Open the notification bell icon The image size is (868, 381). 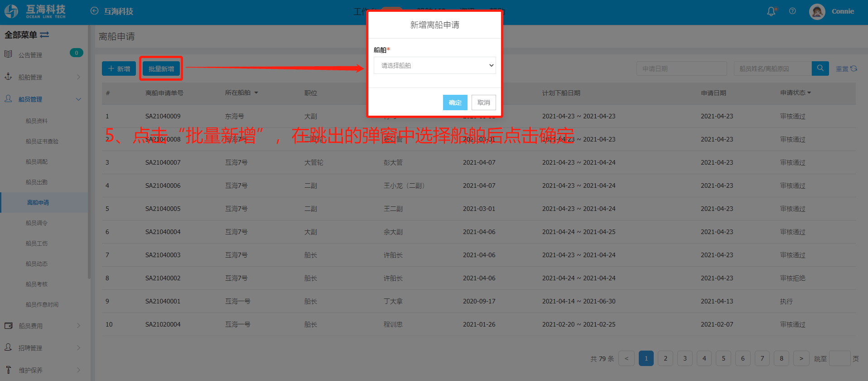coord(771,11)
